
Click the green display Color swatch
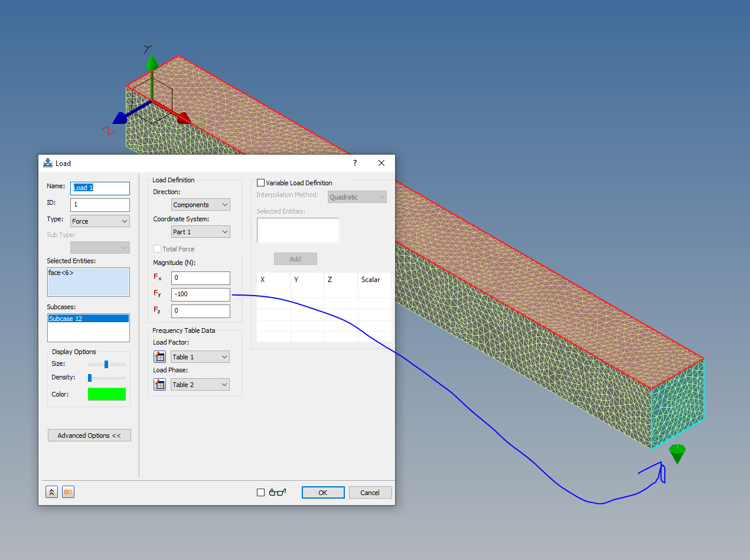pyautogui.click(x=106, y=394)
